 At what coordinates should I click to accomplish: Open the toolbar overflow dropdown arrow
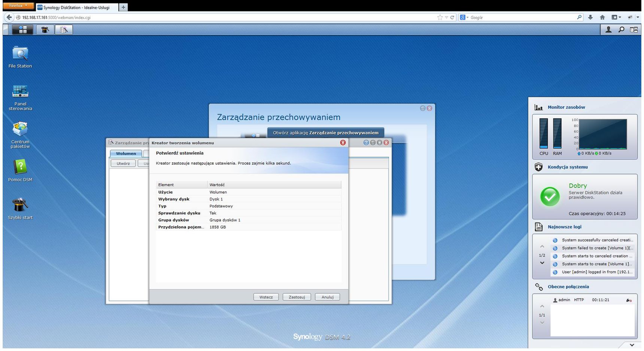pyautogui.click(x=638, y=17)
